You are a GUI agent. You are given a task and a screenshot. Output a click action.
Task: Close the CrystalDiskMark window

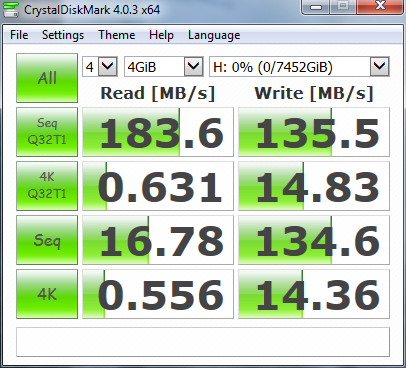[380, 7]
